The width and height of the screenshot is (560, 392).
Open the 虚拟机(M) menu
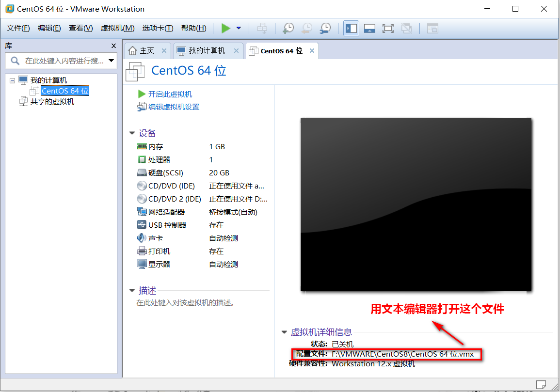(117, 28)
